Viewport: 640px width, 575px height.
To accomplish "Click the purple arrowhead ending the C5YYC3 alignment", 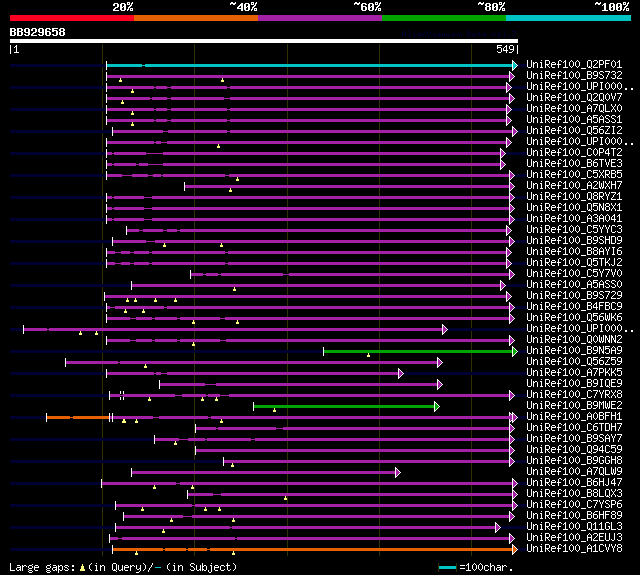I will pos(509,231).
